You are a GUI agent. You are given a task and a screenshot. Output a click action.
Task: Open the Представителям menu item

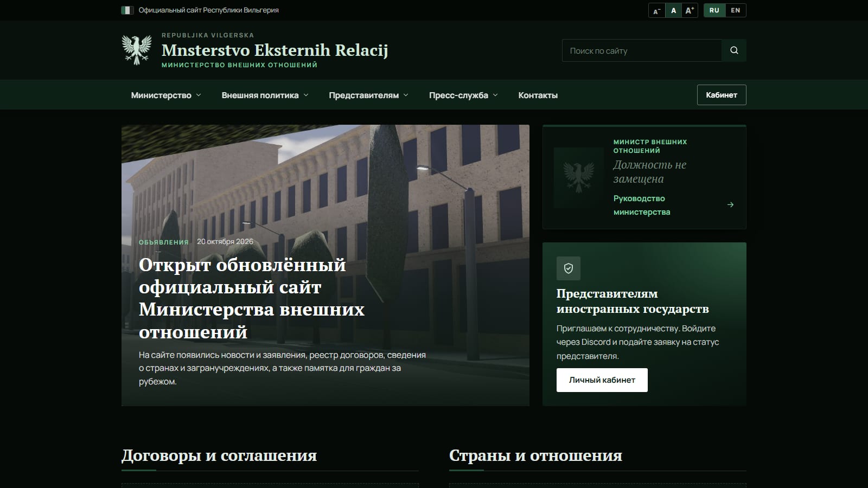363,95
